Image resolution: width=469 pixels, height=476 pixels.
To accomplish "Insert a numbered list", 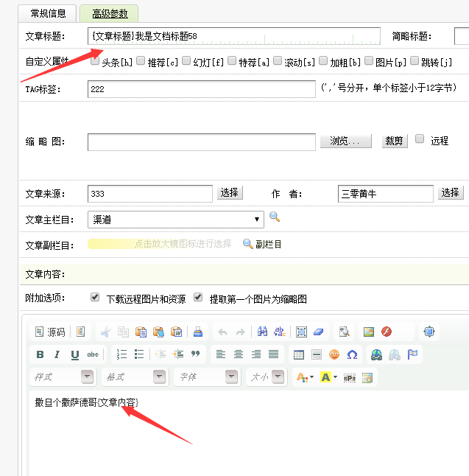I will tap(121, 354).
